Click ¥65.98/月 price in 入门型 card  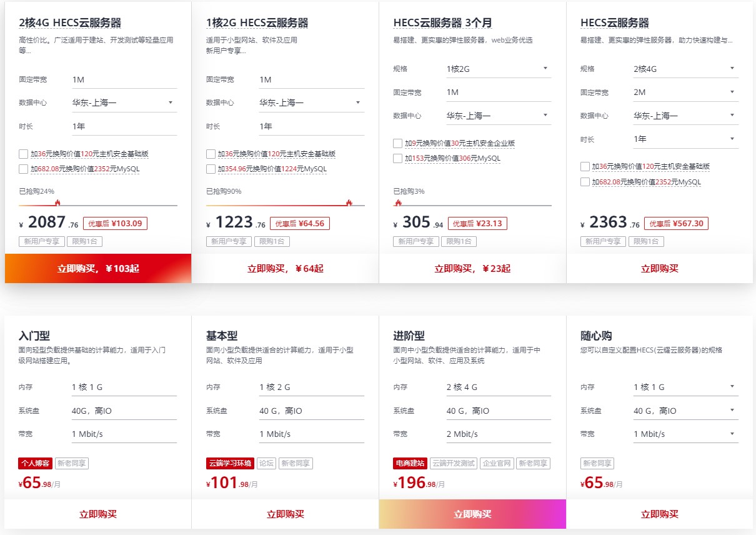point(39,482)
